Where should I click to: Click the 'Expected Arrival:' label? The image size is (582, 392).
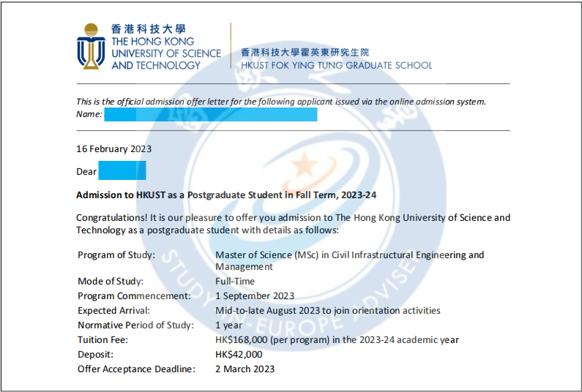tap(113, 310)
